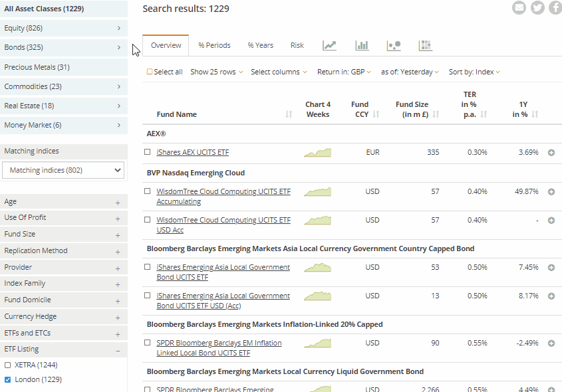The image size is (562, 392).
Task: Open the Matching indices dropdown
Action: tap(63, 170)
